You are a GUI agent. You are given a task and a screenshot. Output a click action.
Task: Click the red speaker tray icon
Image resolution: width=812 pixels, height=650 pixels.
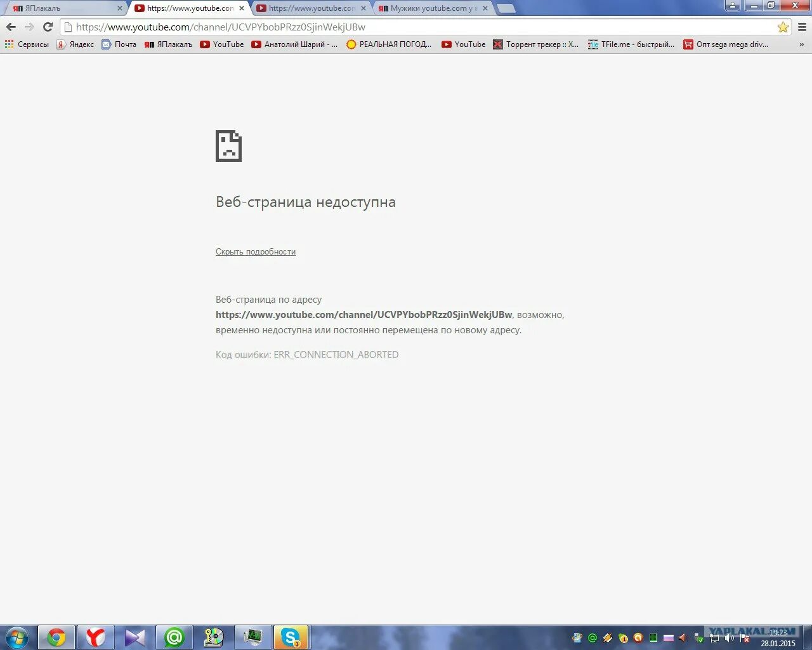(683, 638)
